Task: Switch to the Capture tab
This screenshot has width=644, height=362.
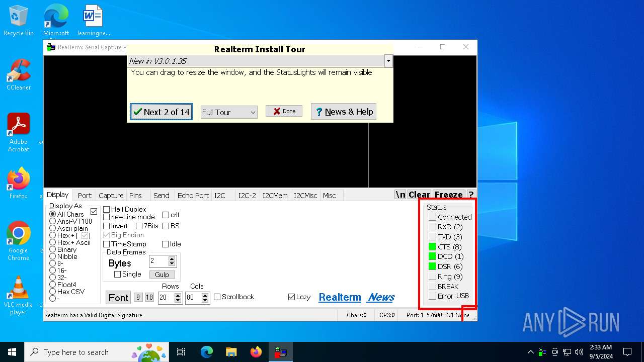Action: point(111,195)
